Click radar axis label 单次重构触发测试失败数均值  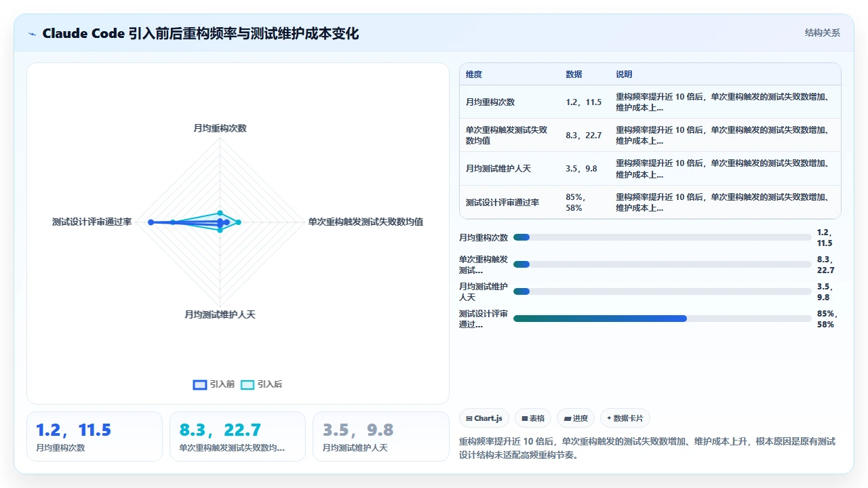(x=366, y=222)
